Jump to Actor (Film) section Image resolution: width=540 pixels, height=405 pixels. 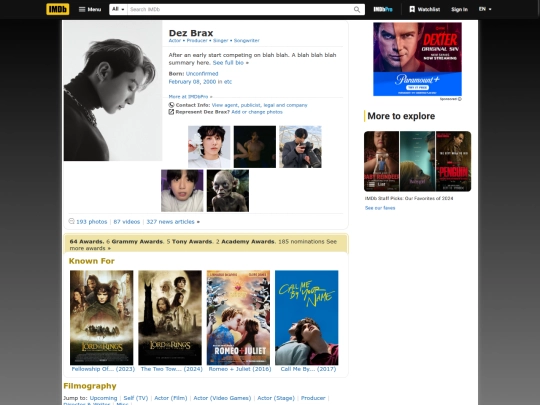[x=170, y=398]
